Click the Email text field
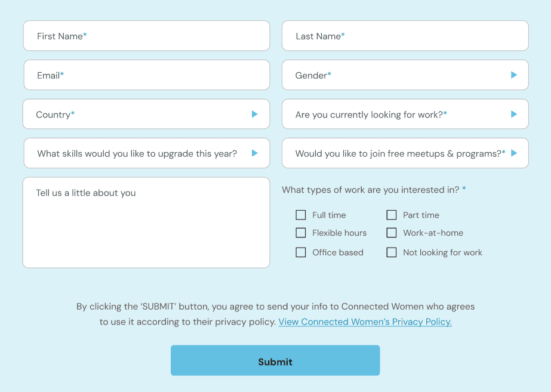Screen dimensions: 551x392 pyautogui.click(x=146, y=75)
